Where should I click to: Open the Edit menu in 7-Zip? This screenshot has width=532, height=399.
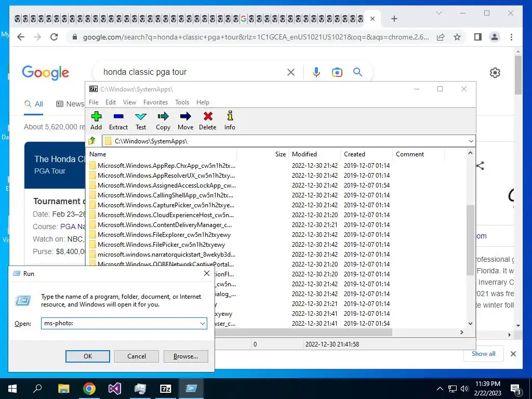click(111, 102)
